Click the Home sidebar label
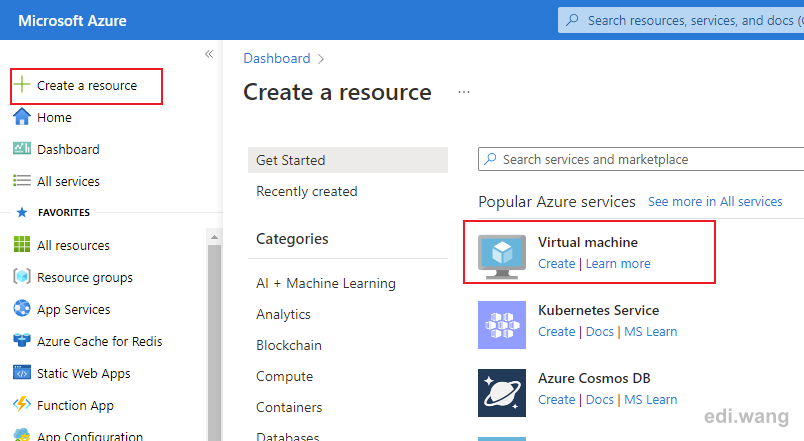 (54, 117)
